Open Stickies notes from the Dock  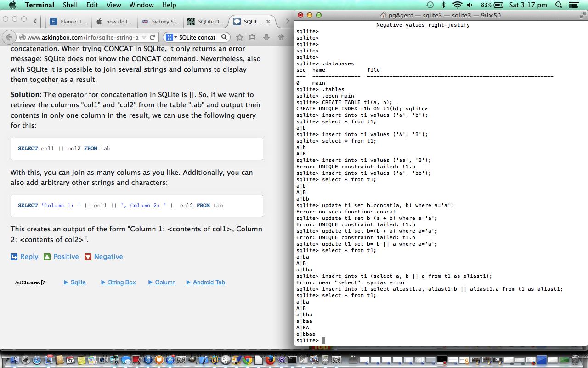[81, 360]
